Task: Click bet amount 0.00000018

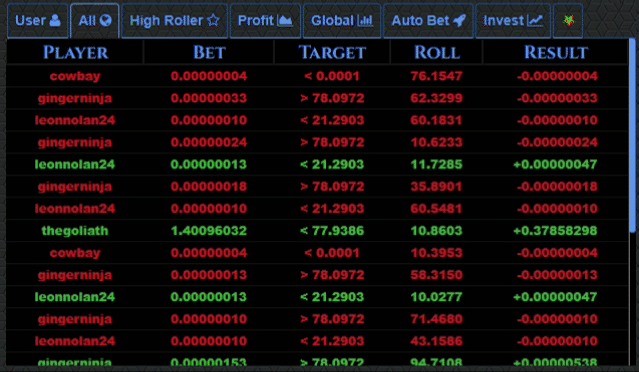Action: [x=209, y=187]
